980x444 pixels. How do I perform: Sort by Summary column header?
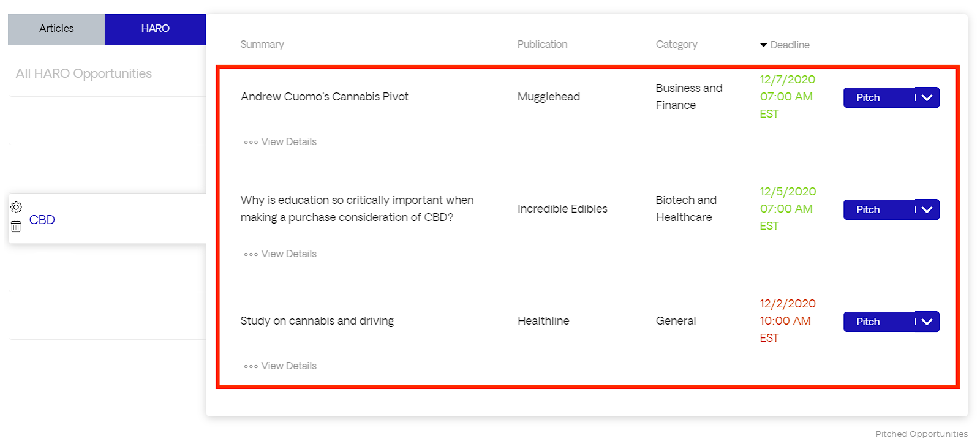pyautogui.click(x=262, y=45)
